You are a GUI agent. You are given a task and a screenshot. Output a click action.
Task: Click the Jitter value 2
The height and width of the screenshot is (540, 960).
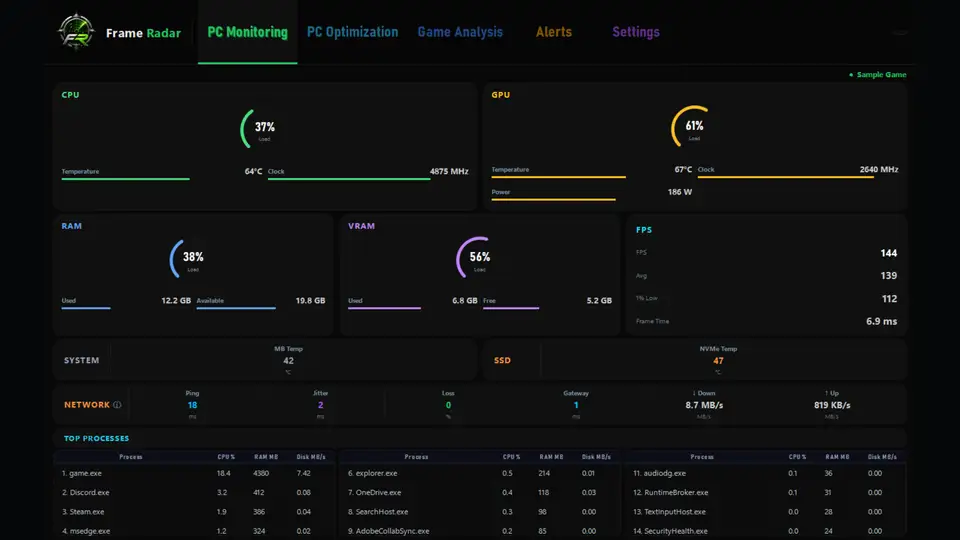click(x=320, y=405)
